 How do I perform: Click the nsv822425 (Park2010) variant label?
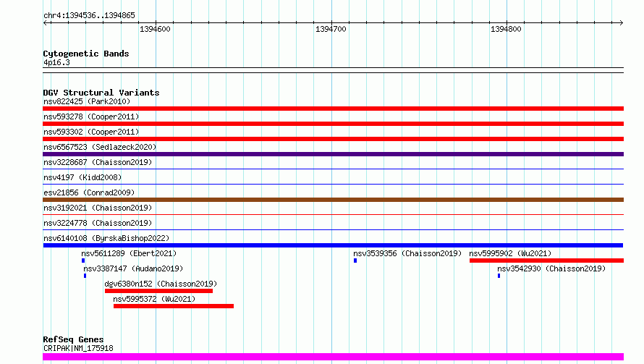pyautogui.click(x=87, y=101)
